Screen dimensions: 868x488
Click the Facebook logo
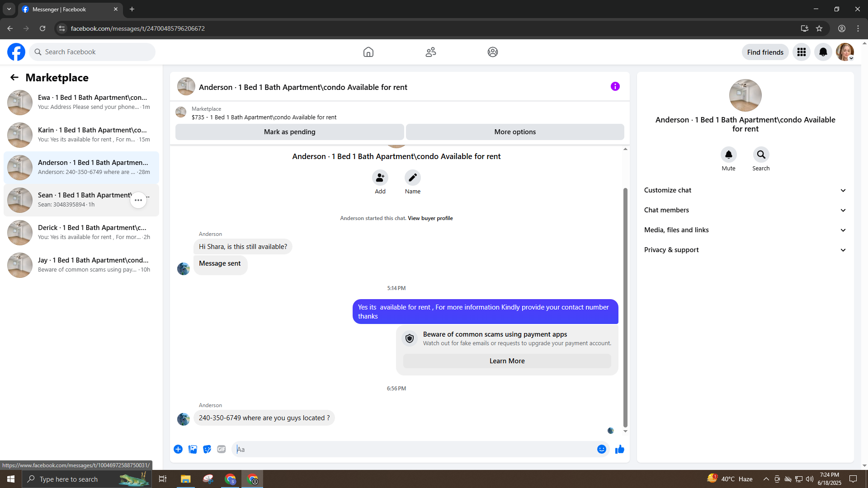16,52
